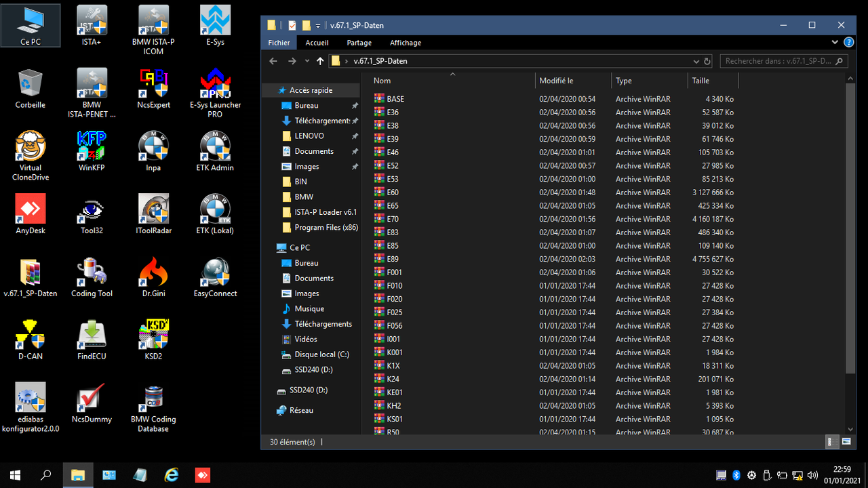
Task: Select the Corbeille recycle bin icon
Action: click(x=31, y=89)
